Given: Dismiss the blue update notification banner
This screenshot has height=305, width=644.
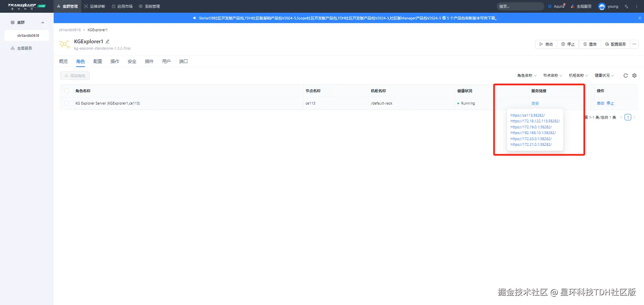Looking at the screenshot, I should pyautogui.click(x=640, y=18).
